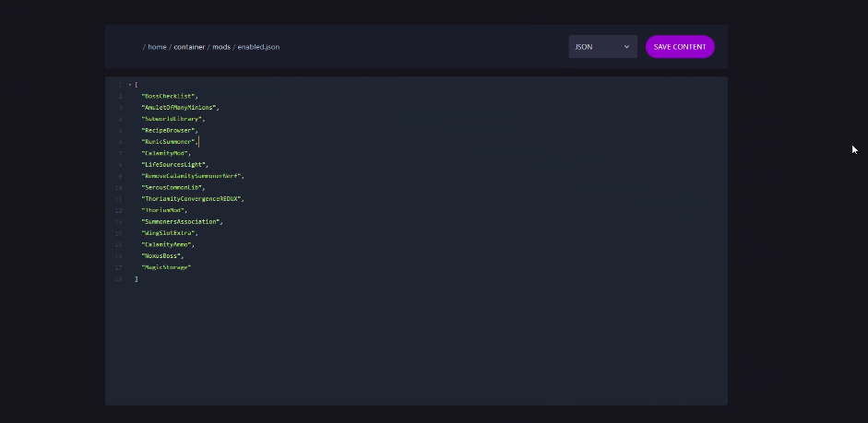Click the "SummonersAssociation" entry
This screenshot has width=868, height=423.
pos(182,222)
